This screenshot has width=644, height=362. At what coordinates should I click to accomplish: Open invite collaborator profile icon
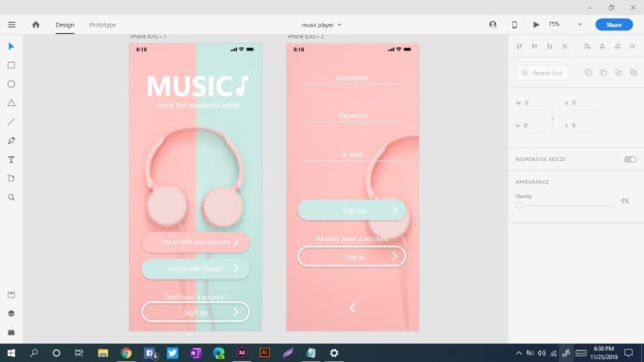coord(492,25)
